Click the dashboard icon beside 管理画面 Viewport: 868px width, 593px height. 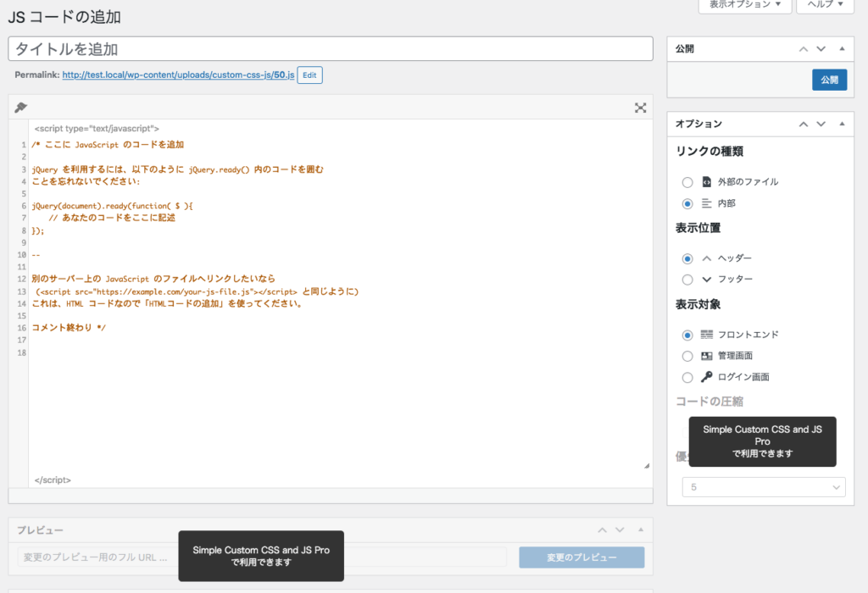706,355
